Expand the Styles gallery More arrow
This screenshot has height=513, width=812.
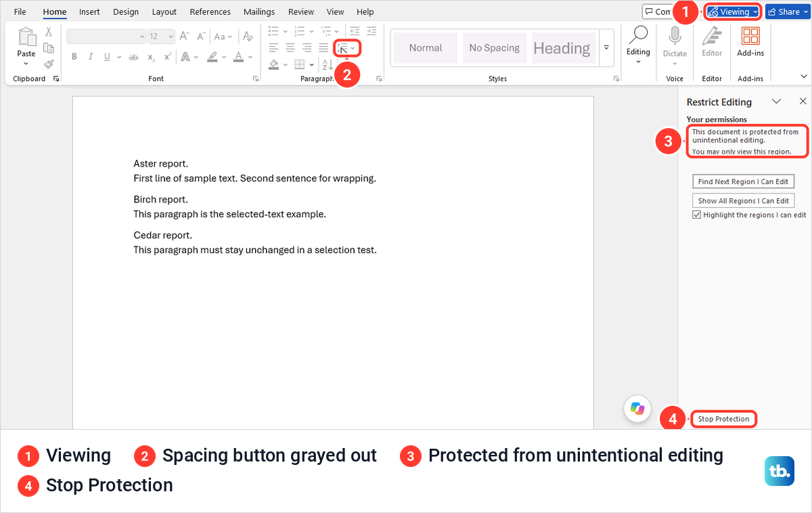coord(606,47)
